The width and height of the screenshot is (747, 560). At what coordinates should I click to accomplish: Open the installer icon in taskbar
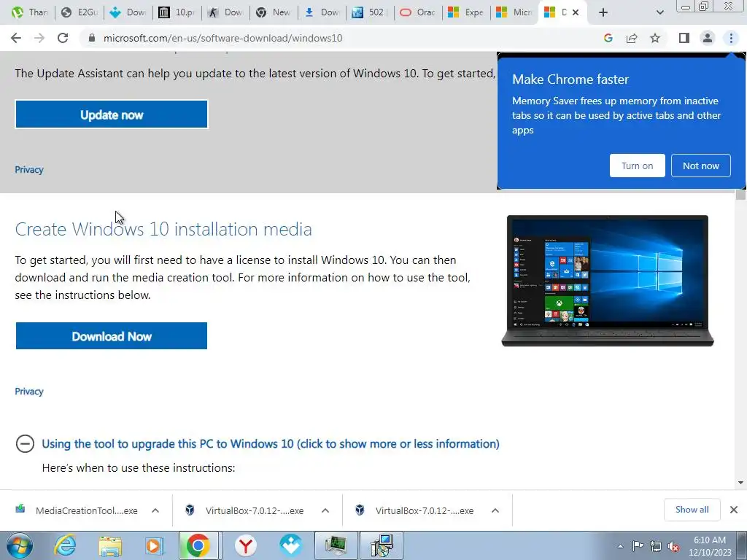pos(381,545)
